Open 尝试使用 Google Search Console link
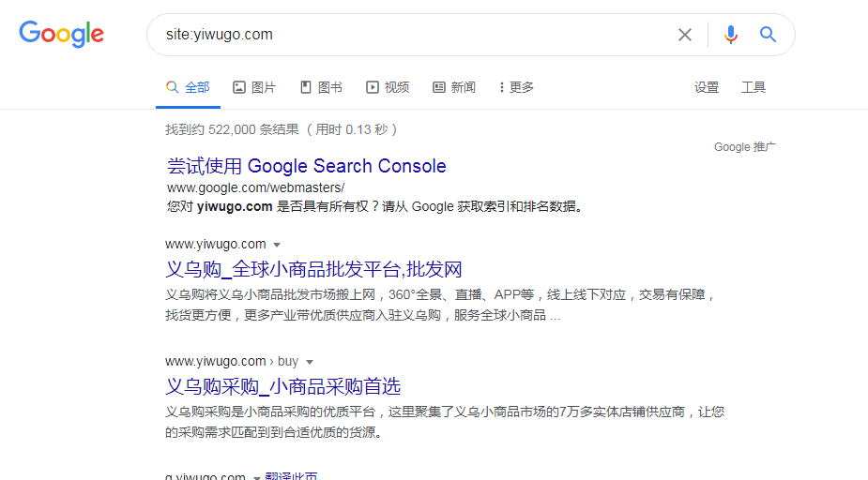 306,166
